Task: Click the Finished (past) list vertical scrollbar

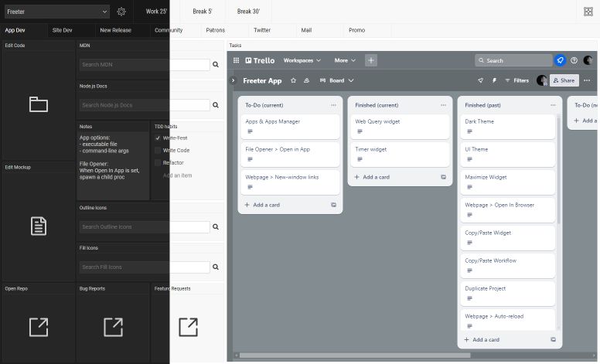Action: (x=559, y=170)
